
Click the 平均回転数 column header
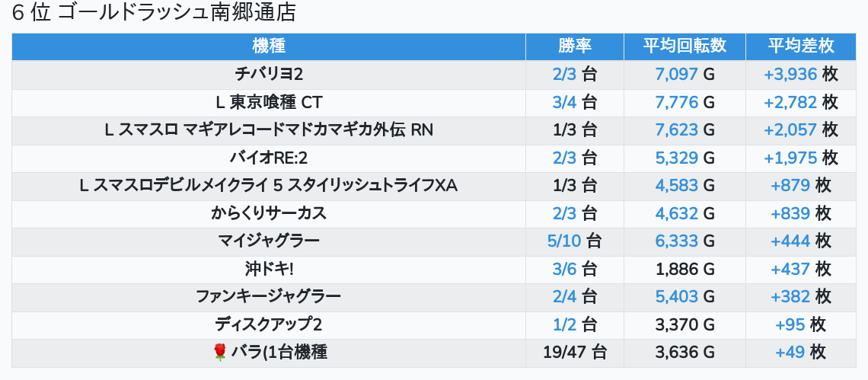pyautogui.click(x=685, y=46)
